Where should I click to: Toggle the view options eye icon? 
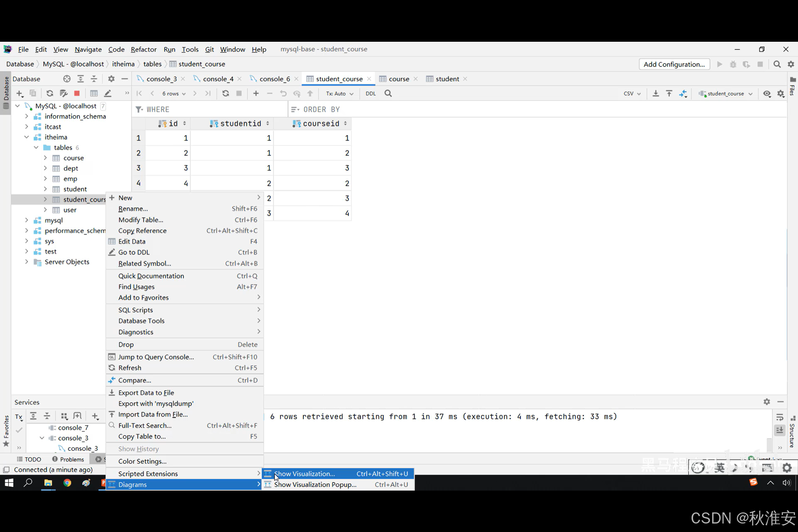tap(767, 93)
